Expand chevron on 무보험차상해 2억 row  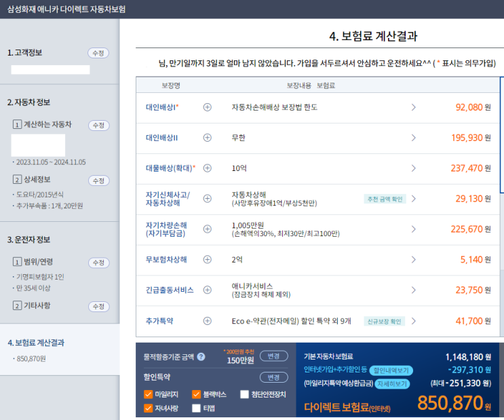414,259
